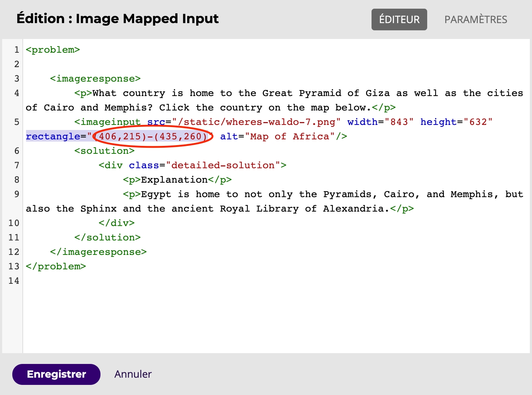Click line number 9 in the gutter

pos(17,194)
